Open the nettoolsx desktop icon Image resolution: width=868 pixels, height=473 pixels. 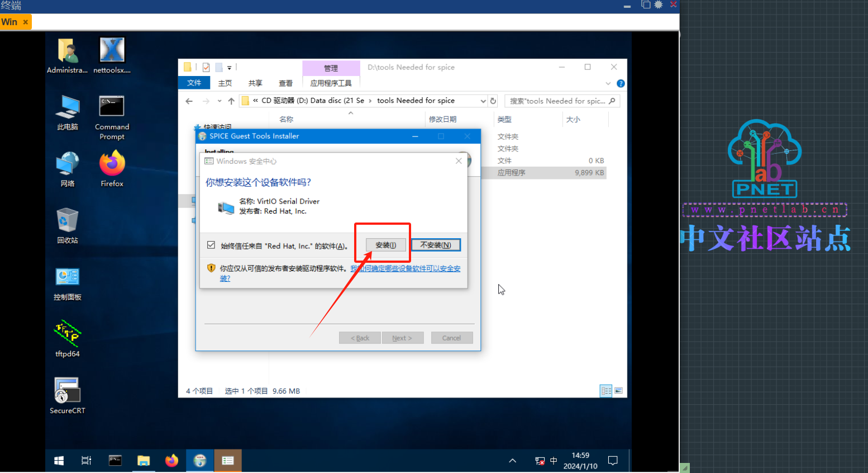[112, 55]
